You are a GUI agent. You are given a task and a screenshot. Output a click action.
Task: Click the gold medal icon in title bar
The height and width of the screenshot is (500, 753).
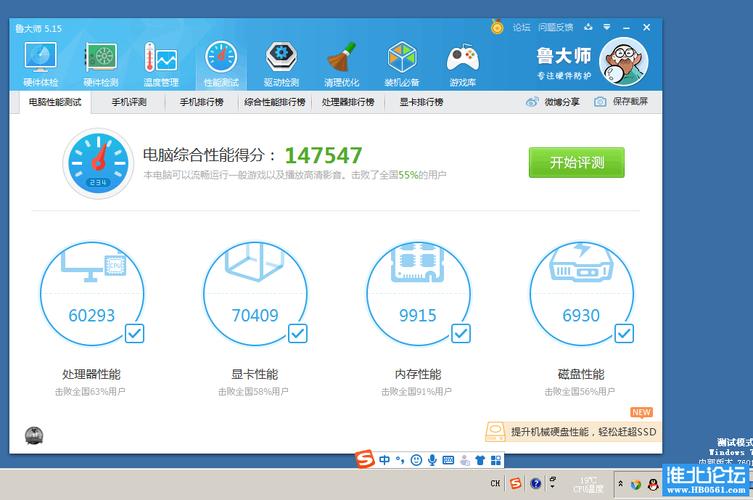[x=497, y=27]
